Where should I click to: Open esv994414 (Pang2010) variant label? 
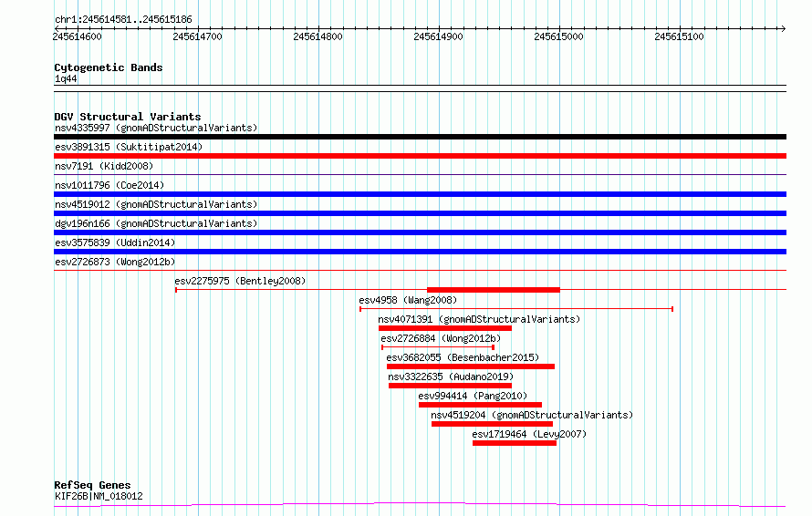point(473,396)
